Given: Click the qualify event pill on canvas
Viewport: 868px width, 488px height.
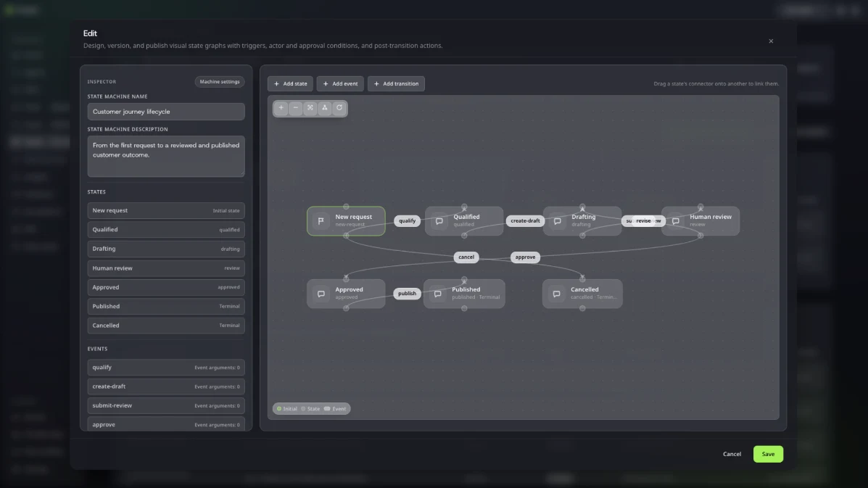Looking at the screenshot, I should [407, 220].
